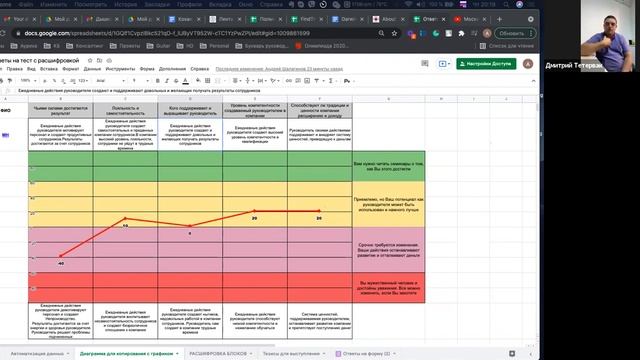Open the Вид menu
The height and width of the screenshot is (360, 640).
coord(31,69)
